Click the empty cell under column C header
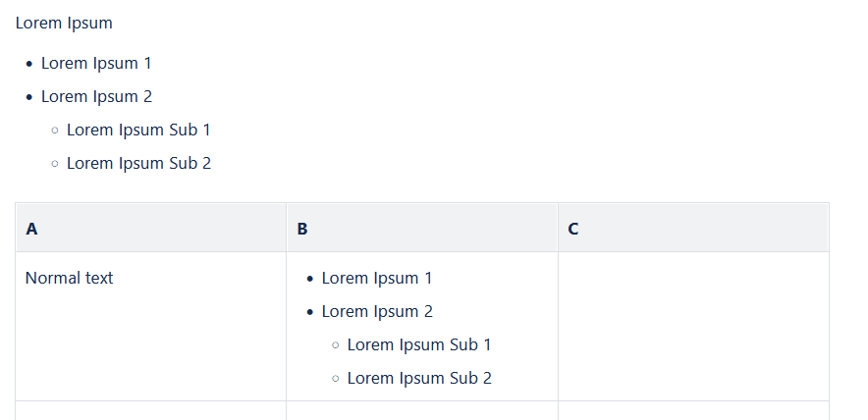Screen dimensions: 868x420 693,327
